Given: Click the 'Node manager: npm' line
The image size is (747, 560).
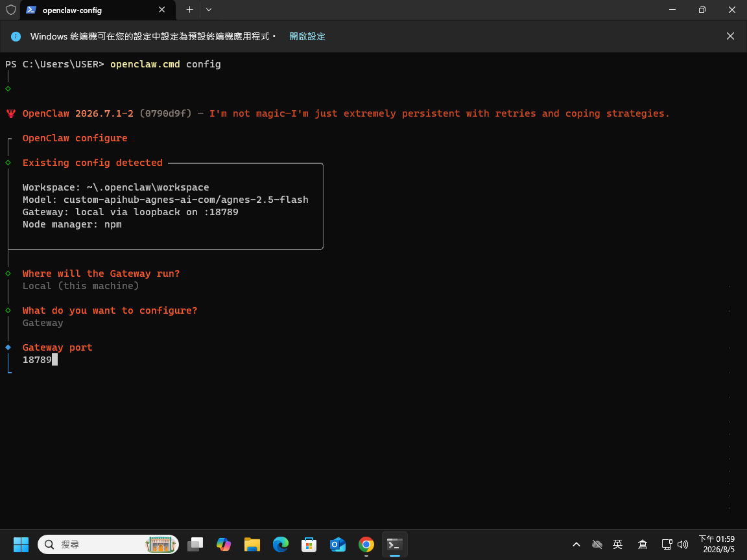Looking at the screenshot, I should click(x=72, y=224).
